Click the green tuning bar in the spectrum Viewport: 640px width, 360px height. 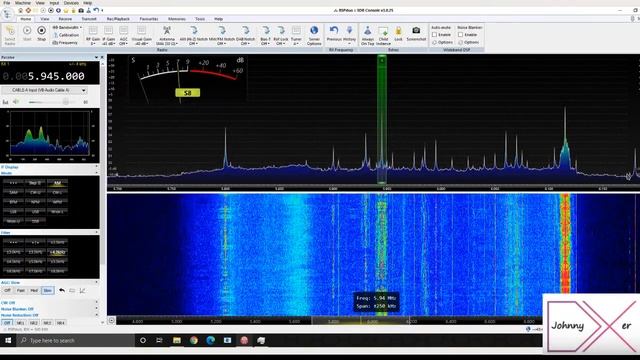pos(382,119)
